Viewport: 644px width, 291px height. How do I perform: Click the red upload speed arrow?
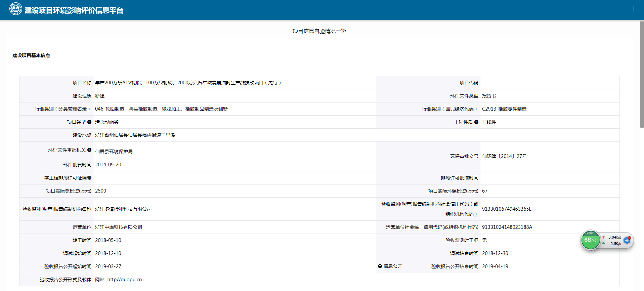[603, 237]
